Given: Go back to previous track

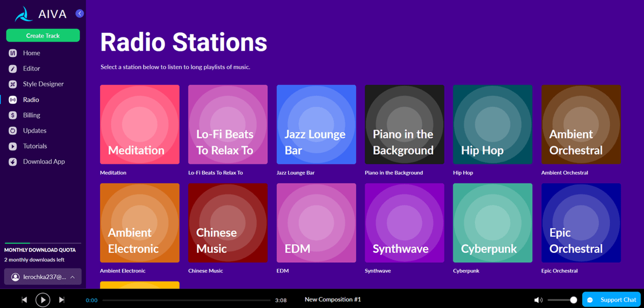Looking at the screenshot, I should [24, 300].
